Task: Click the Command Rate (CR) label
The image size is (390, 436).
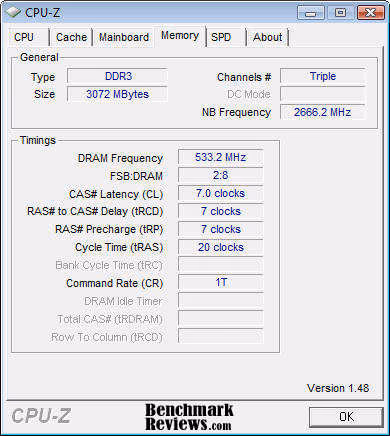Action: [x=114, y=283]
